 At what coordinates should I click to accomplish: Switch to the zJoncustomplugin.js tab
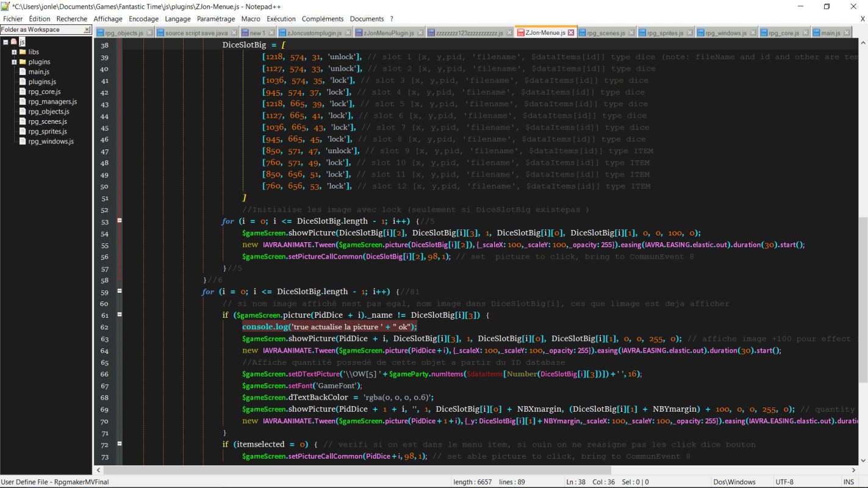click(316, 33)
